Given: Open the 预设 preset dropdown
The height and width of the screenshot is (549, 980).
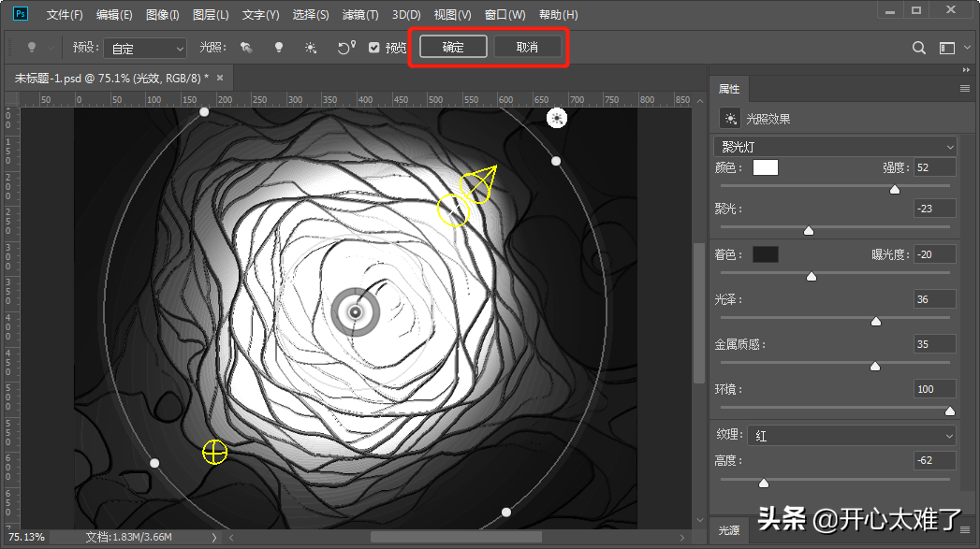Looking at the screenshot, I should click(144, 48).
